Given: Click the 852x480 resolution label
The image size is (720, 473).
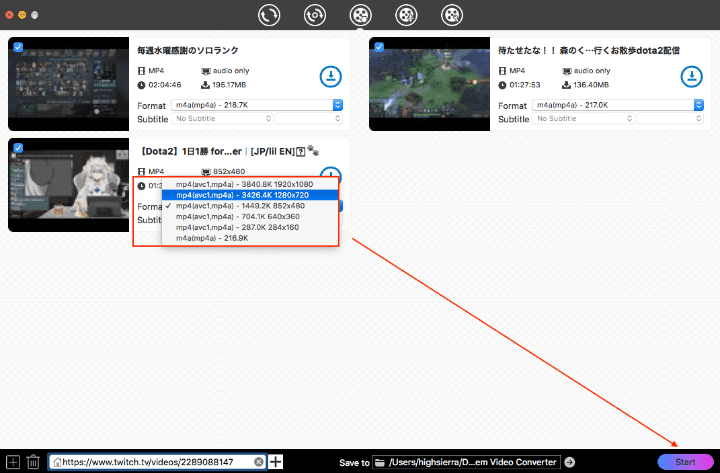Looking at the screenshot, I should pos(229,172).
